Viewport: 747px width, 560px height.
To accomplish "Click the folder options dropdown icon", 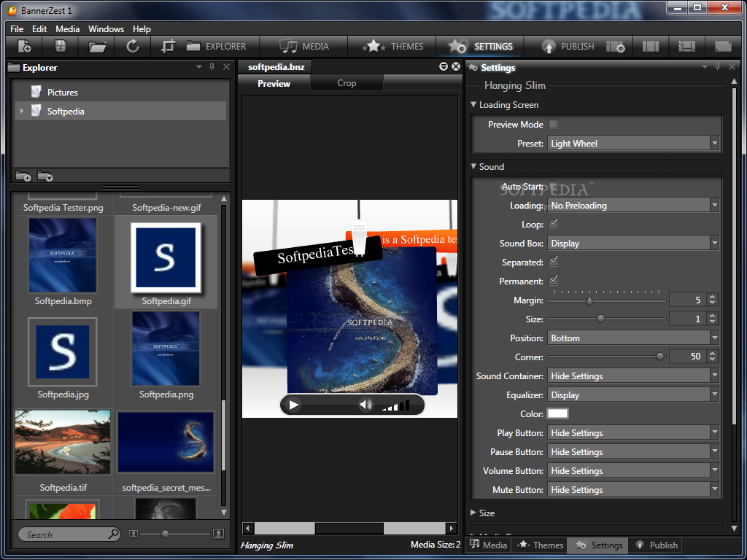I will 44,176.
